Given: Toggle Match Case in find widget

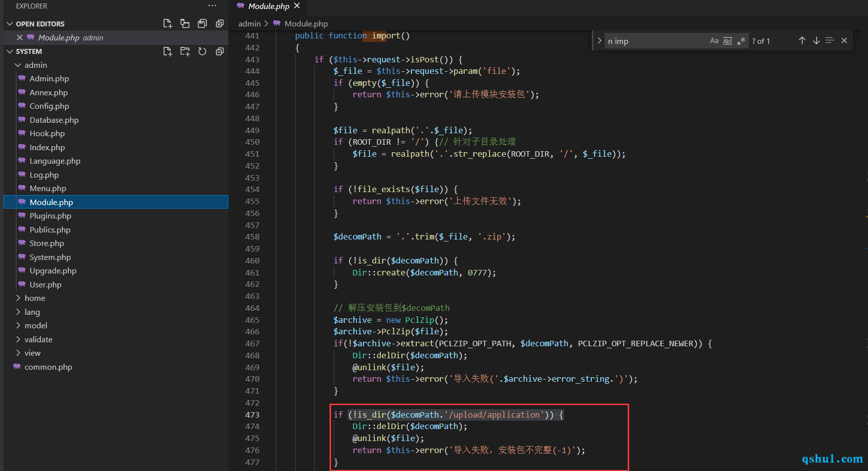Looking at the screenshot, I should point(714,41).
